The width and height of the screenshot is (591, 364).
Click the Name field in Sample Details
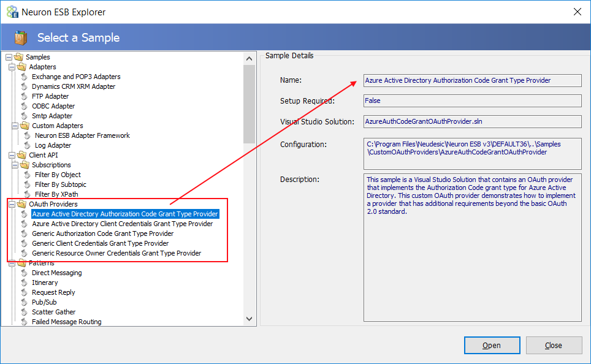tap(472, 80)
